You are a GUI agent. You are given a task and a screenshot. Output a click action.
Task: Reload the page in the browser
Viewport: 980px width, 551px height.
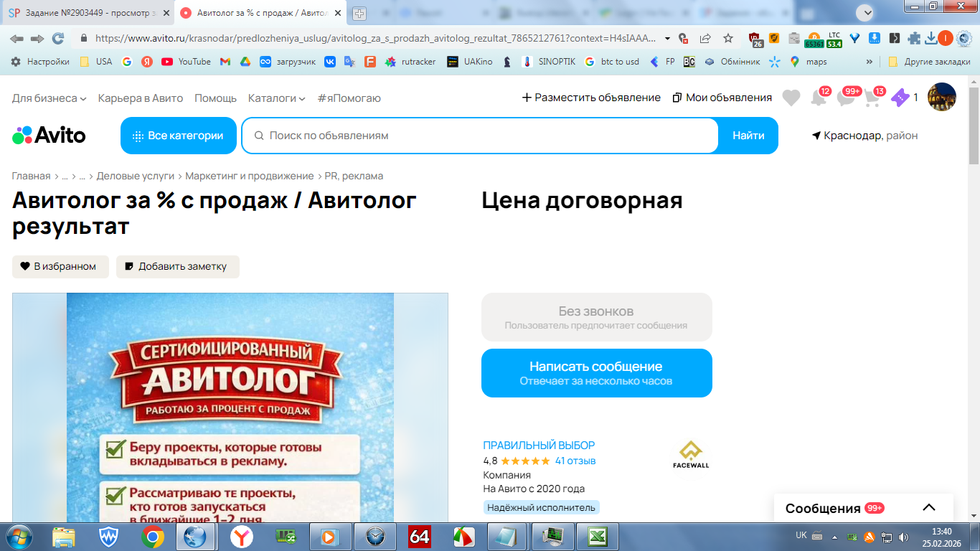click(x=58, y=38)
